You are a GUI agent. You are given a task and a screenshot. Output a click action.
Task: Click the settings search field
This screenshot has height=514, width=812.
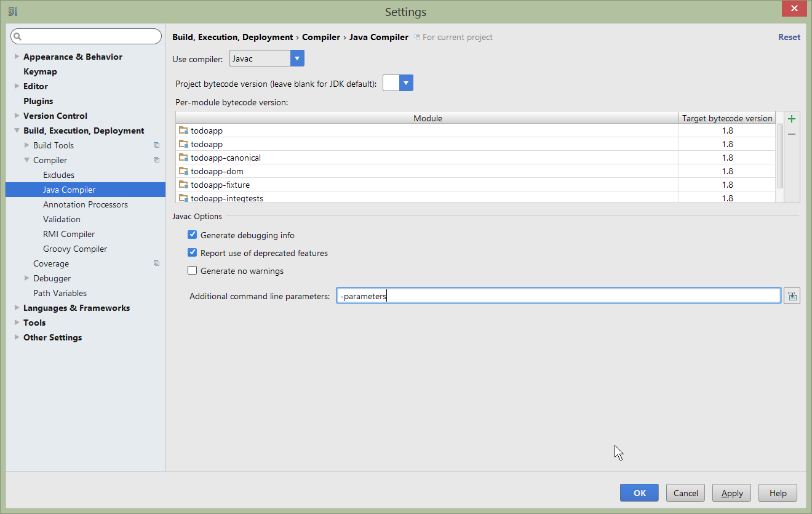pyautogui.click(x=86, y=36)
